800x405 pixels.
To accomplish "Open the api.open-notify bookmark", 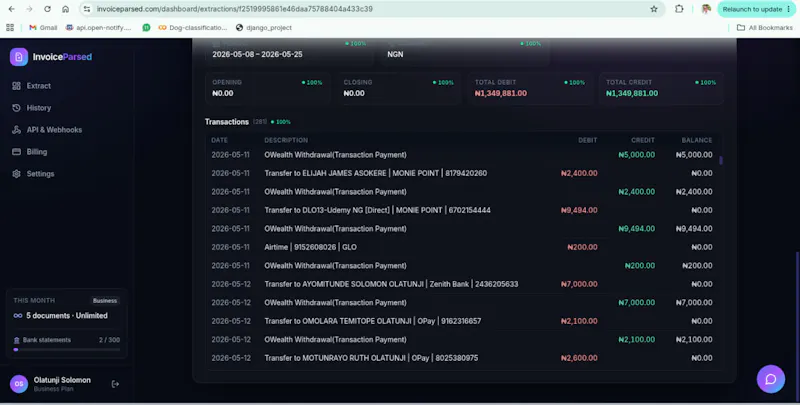I will pyautogui.click(x=98, y=28).
